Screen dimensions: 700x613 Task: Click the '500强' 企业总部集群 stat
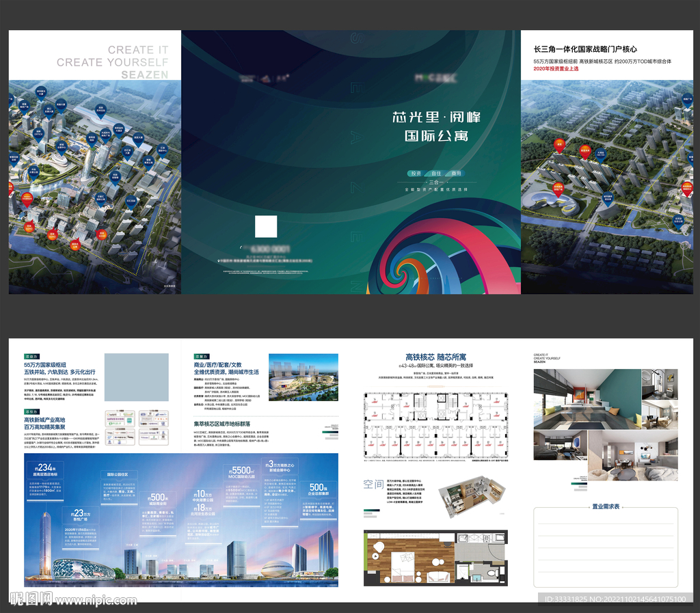tap(319, 489)
